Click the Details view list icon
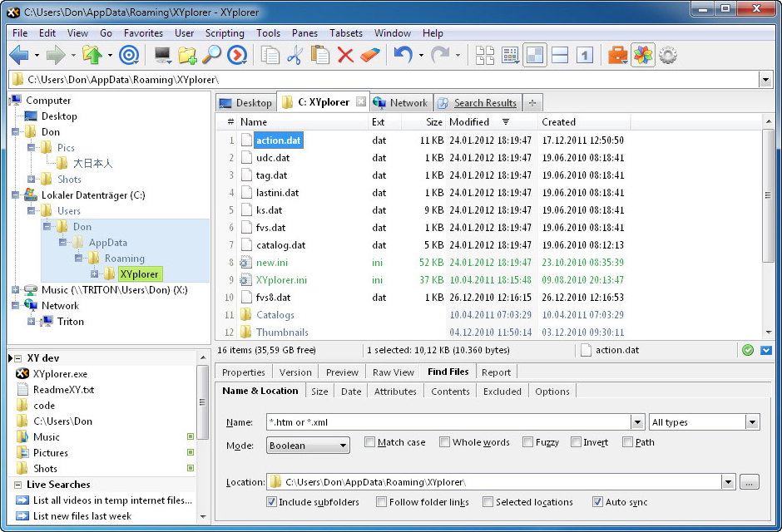 pyautogui.click(x=510, y=55)
